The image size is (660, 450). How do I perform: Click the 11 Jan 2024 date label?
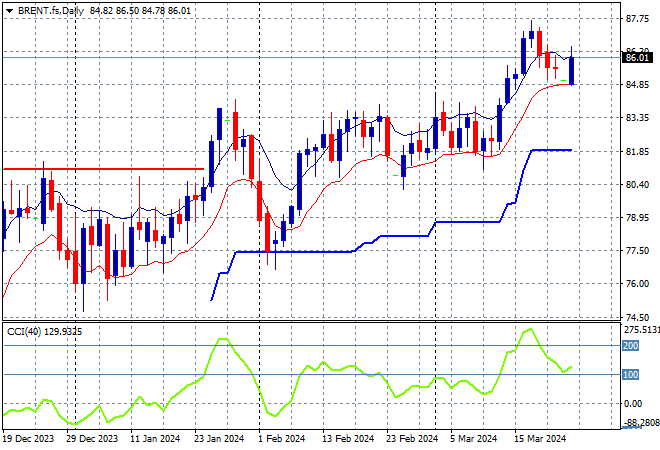click(x=155, y=439)
